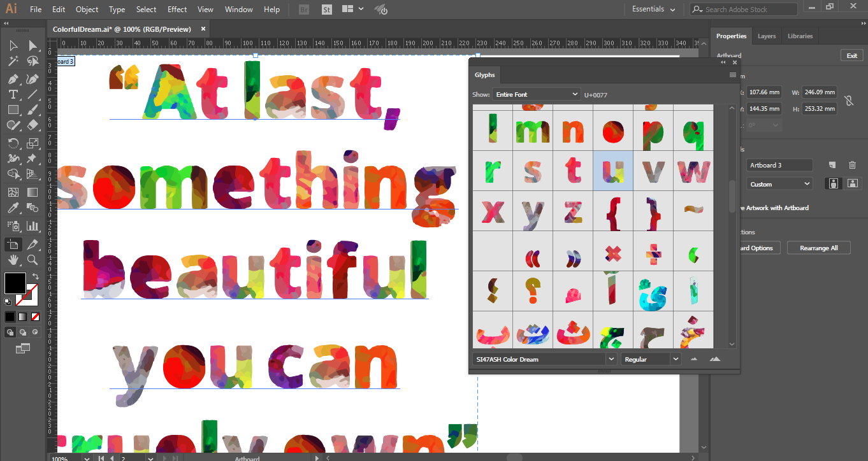Select the Eyedropper tool
This screenshot has width=868, height=461.
pos(13,208)
